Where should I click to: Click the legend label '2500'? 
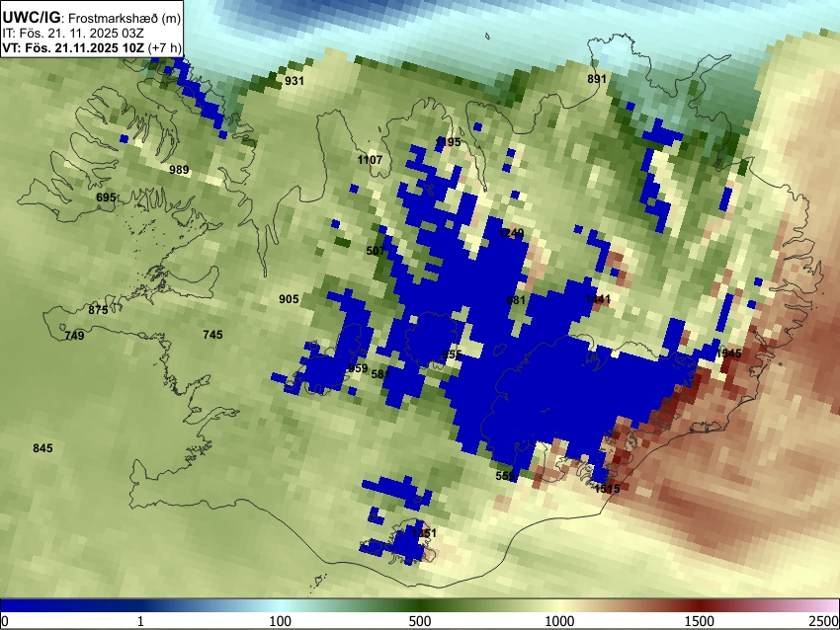(824, 621)
